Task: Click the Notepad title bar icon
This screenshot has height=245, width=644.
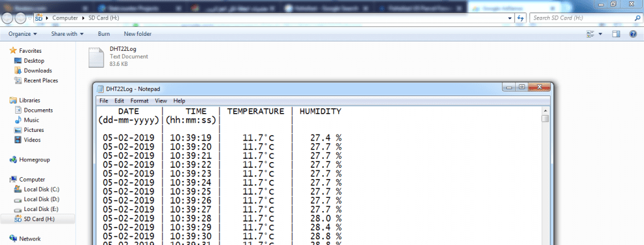Action: (100, 89)
